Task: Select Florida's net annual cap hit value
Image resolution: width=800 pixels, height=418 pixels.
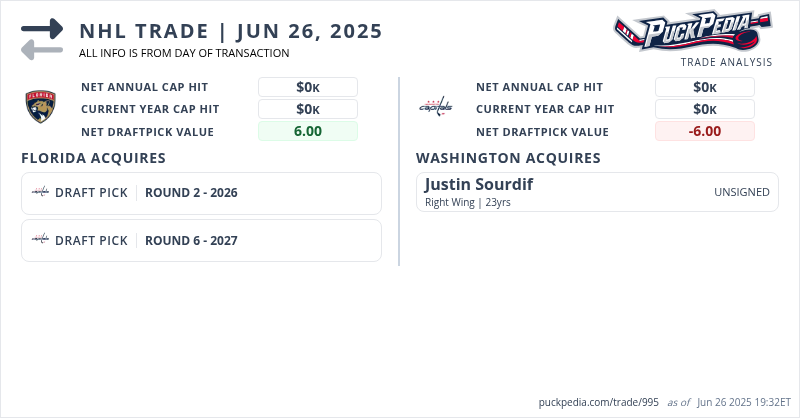Action: tap(308, 87)
